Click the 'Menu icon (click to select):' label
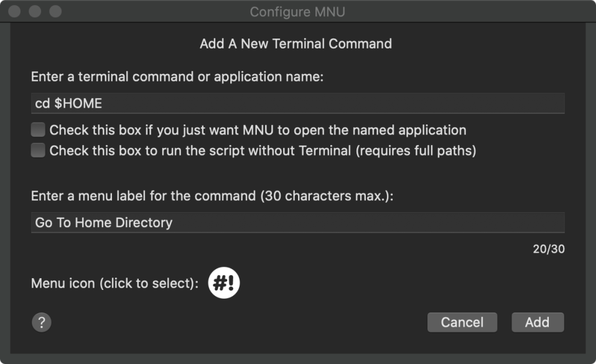 [x=115, y=283]
